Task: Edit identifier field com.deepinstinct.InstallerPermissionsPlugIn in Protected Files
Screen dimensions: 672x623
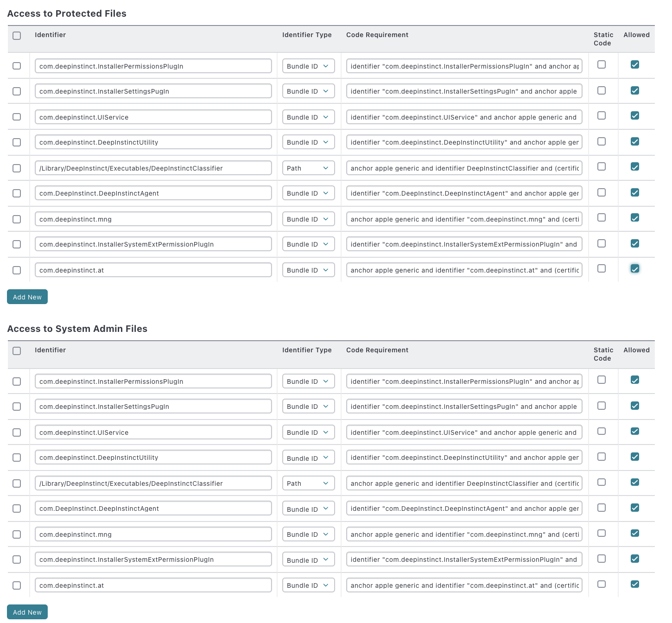Action: (153, 66)
